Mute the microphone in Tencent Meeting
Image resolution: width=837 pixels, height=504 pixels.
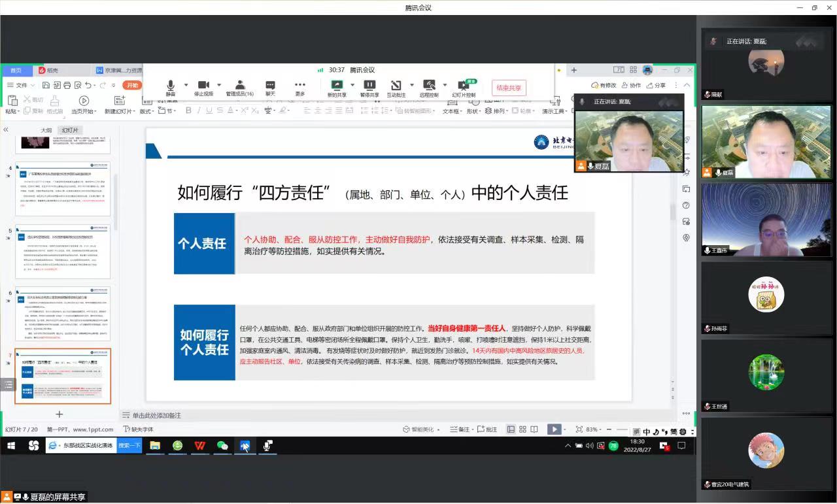click(171, 85)
